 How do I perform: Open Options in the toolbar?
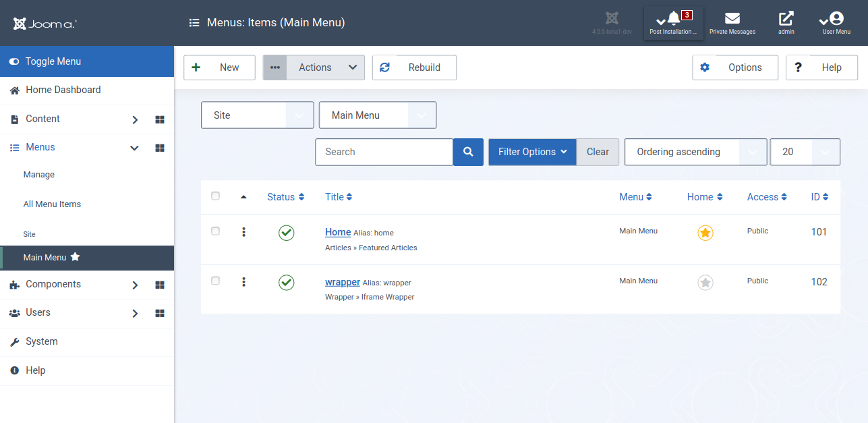[735, 67]
